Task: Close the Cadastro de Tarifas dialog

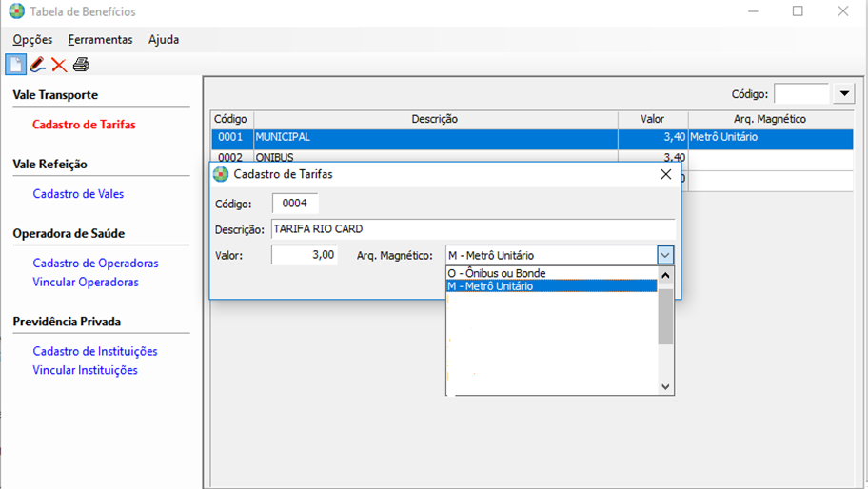Action: (666, 174)
